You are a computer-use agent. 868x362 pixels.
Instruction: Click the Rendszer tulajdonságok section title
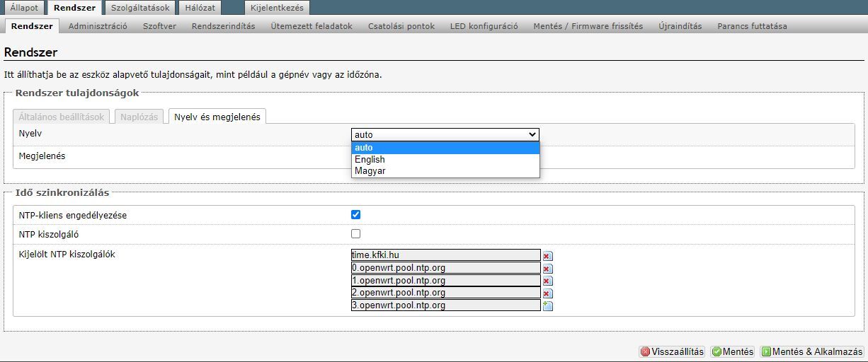[77, 93]
